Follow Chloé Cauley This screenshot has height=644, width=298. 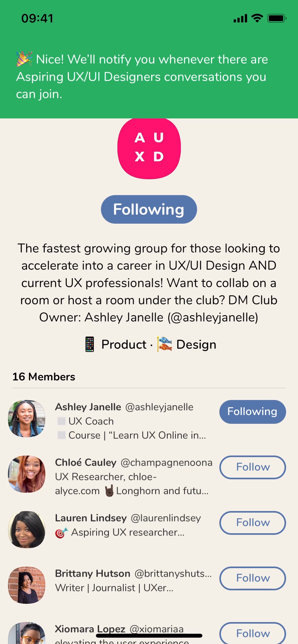coord(252,467)
